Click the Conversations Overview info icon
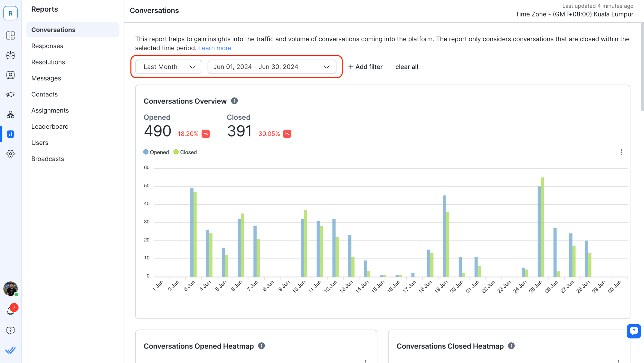This screenshot has height=363, width=644. [234, 101]
